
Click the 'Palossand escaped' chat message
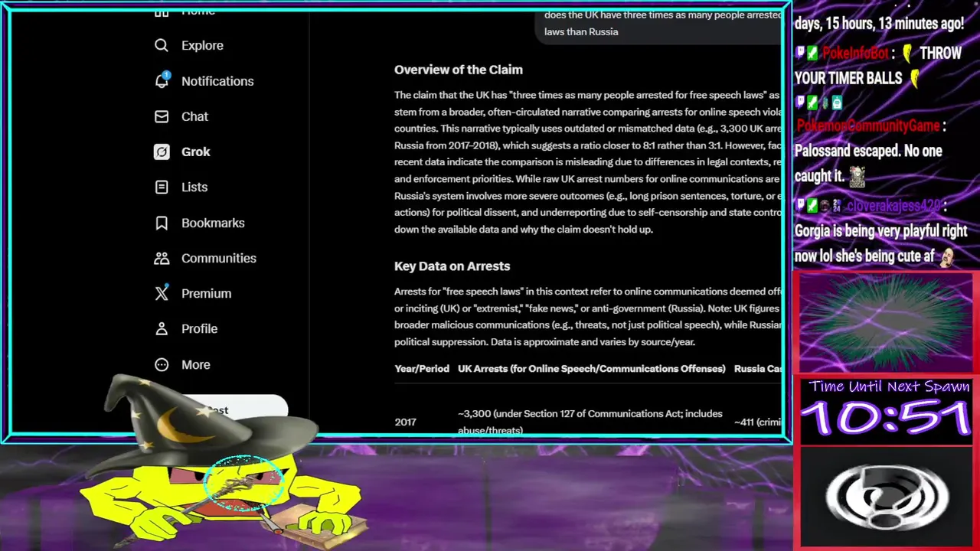click(x=868, y=163)
